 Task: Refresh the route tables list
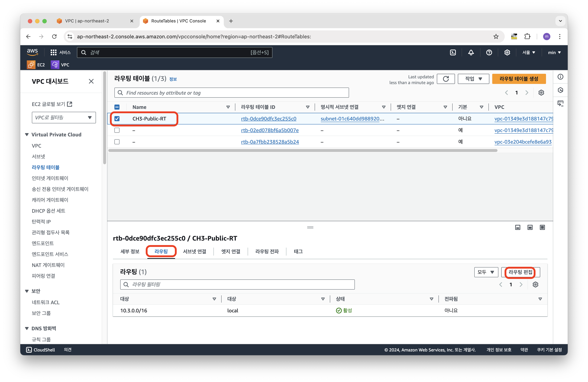coord(446,79)
